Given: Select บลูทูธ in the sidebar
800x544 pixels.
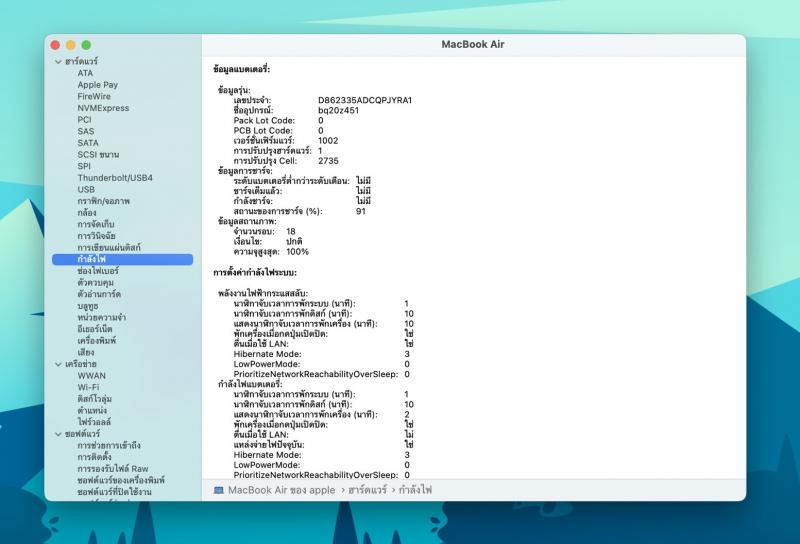Looking at the screenshot, I should coord(88,306).
